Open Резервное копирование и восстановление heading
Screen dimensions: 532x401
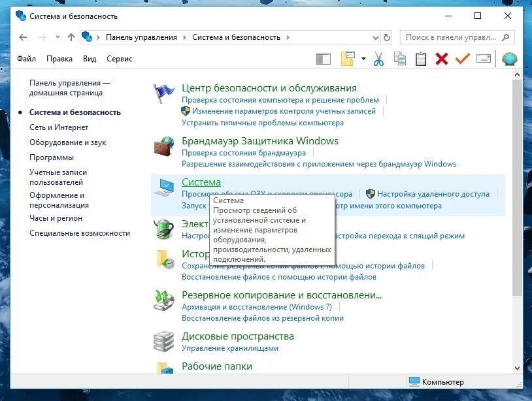(282, 295)
